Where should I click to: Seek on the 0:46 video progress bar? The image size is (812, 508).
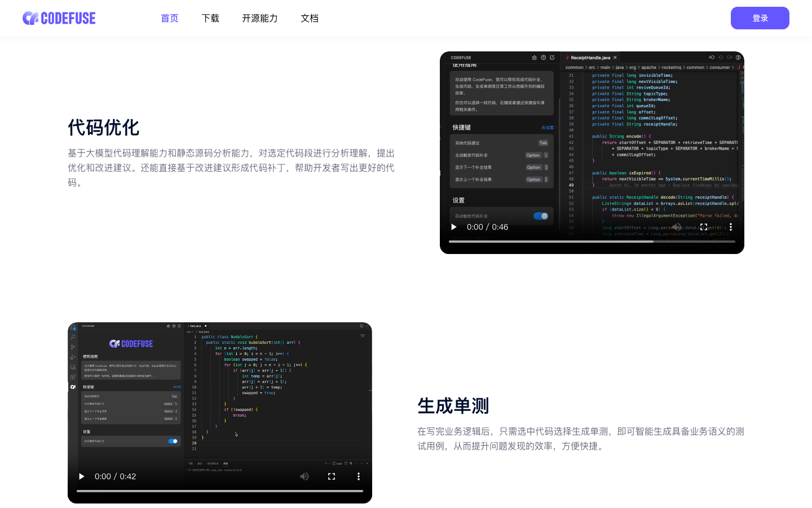(592, 242)
